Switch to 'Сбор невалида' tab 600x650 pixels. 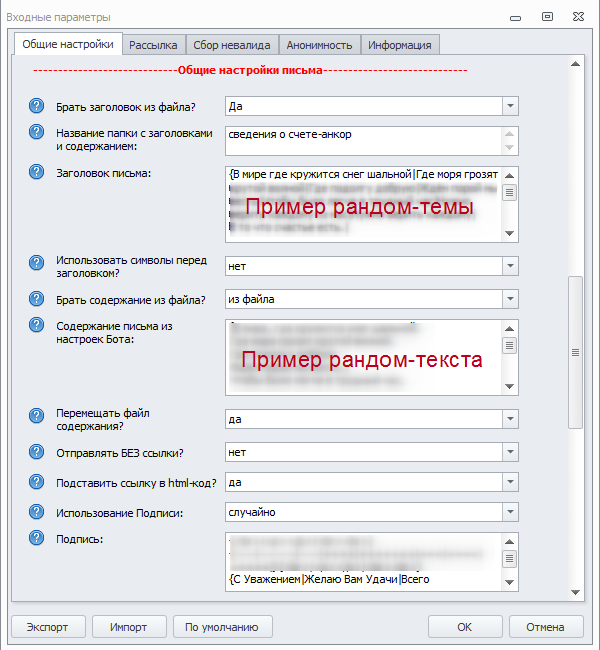point(232,45)
